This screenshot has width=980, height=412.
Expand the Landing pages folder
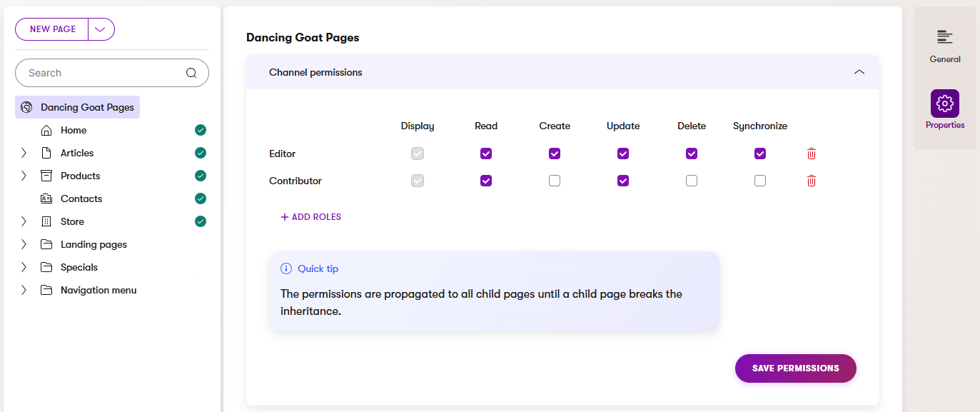click(24, 244)
